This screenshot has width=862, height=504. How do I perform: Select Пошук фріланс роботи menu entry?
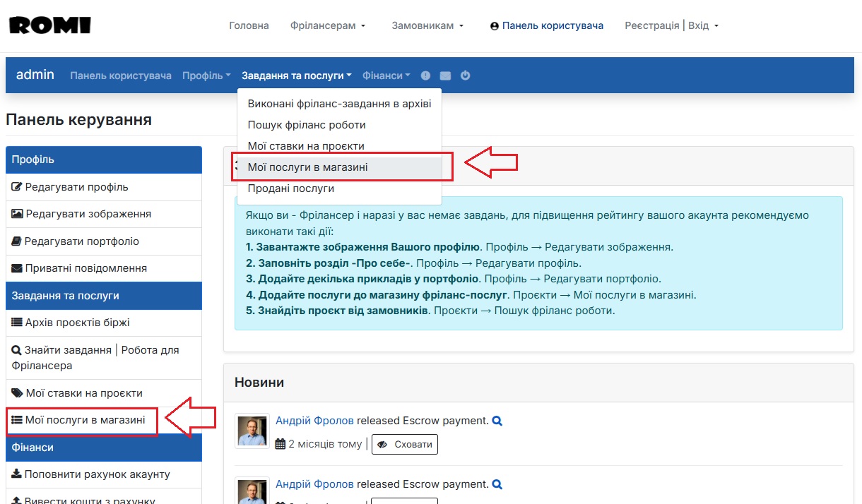click(307, 125)
